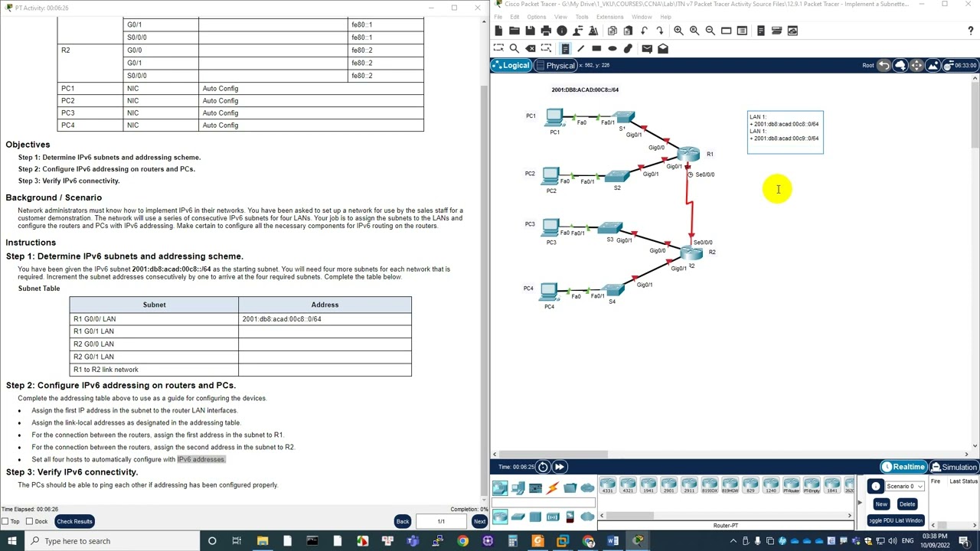Pick the 2911 router from device list
This screenshot has width=980, height=551.
689,485
